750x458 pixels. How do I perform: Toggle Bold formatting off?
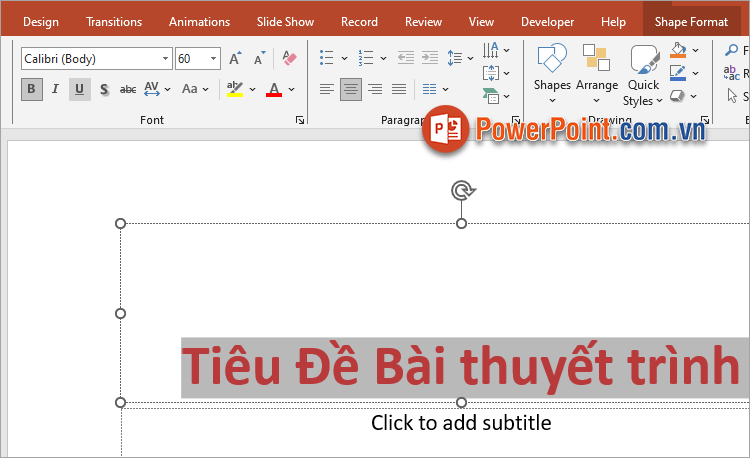tap(32, 89)
